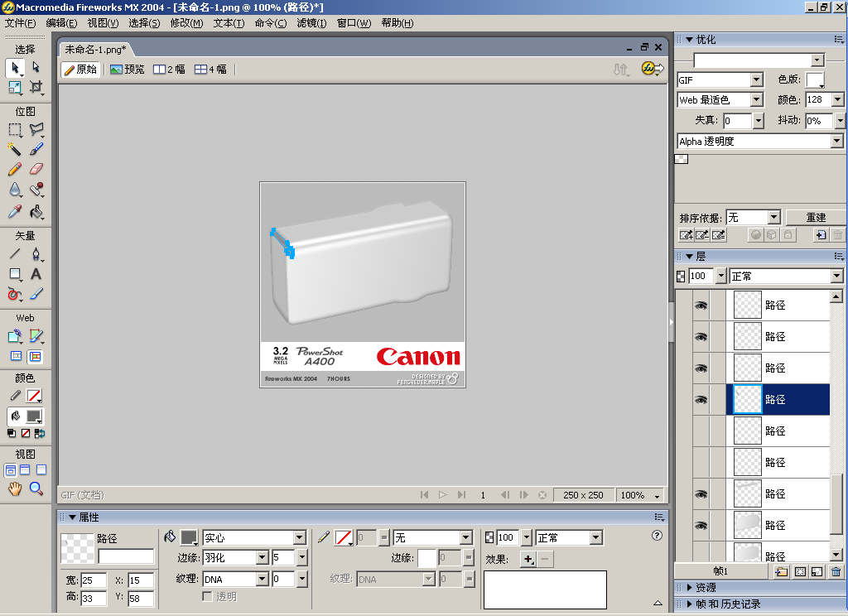The height and width of the screenshot is (616, 848).
Task: Select the Text tool
Action: point(36,274)
